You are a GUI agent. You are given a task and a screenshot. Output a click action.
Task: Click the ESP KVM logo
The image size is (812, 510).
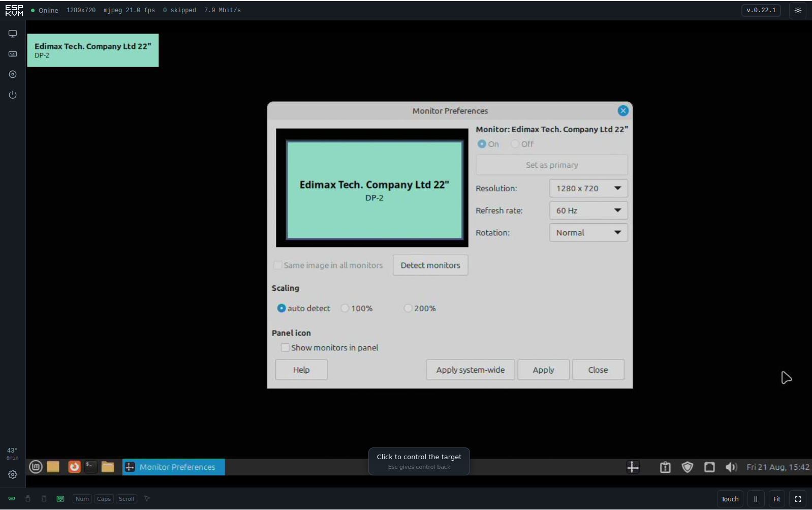tap(14, 10)
